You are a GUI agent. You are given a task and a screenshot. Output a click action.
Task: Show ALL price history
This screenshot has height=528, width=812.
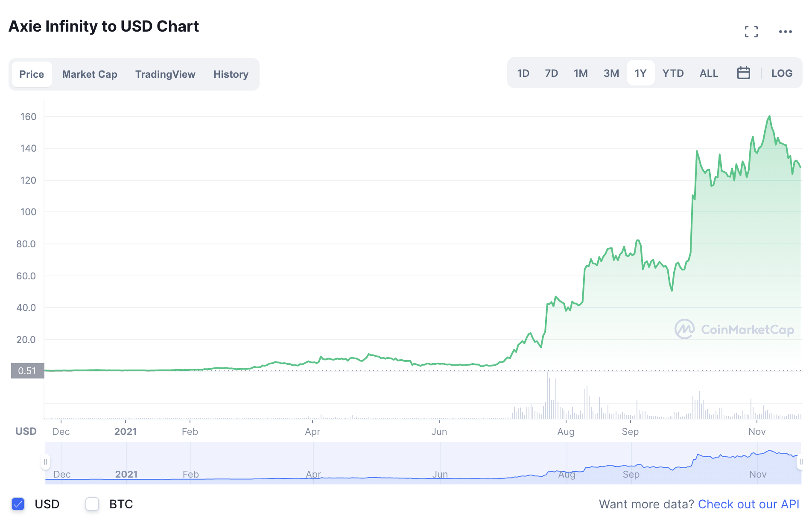point(709,73)
